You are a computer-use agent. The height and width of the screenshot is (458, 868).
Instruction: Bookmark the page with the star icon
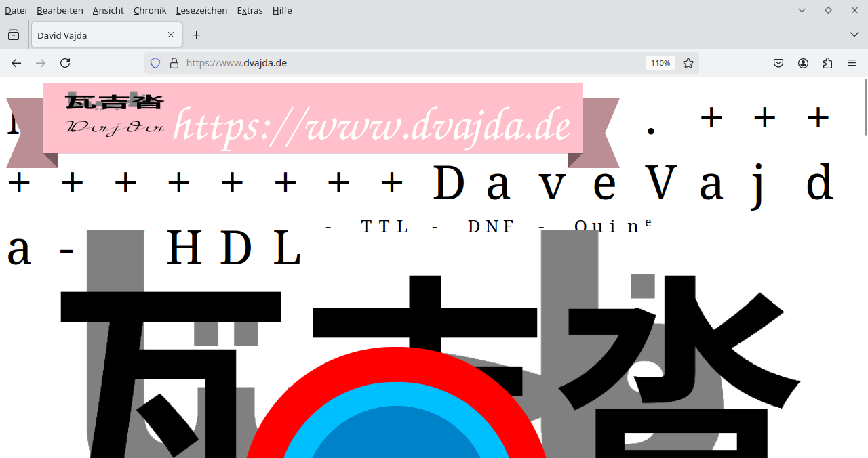tap(688, 62)
